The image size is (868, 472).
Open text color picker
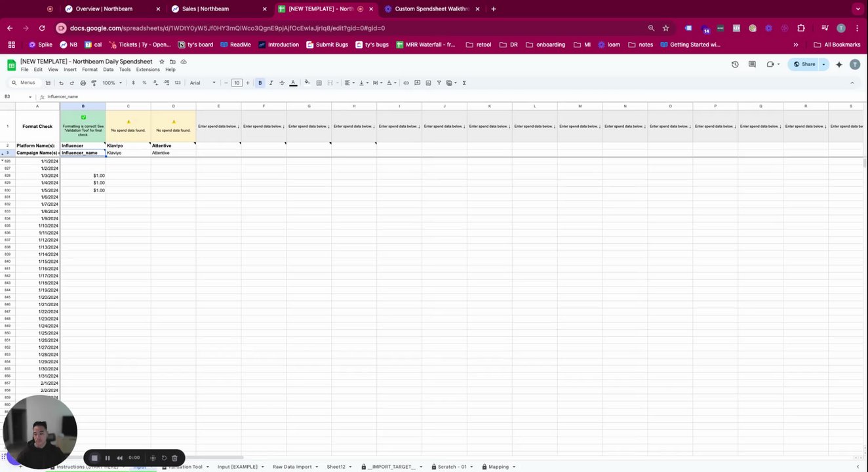pos(293,83)
